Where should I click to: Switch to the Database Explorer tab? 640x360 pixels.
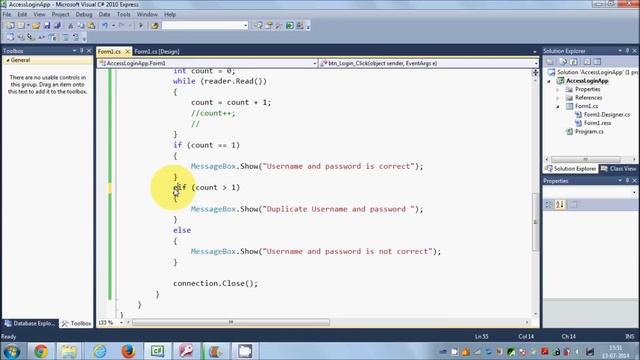tap(30, 323)
